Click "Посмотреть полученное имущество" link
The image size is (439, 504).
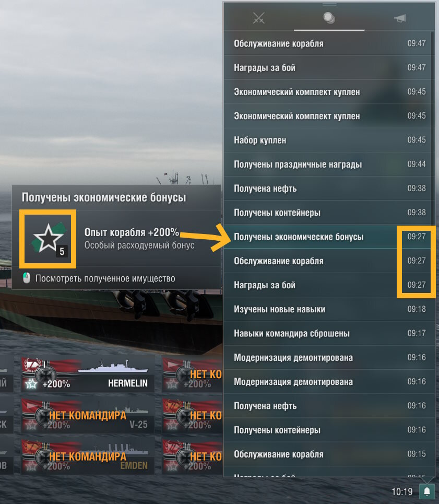pyautogui.click(x=105, y=278)
